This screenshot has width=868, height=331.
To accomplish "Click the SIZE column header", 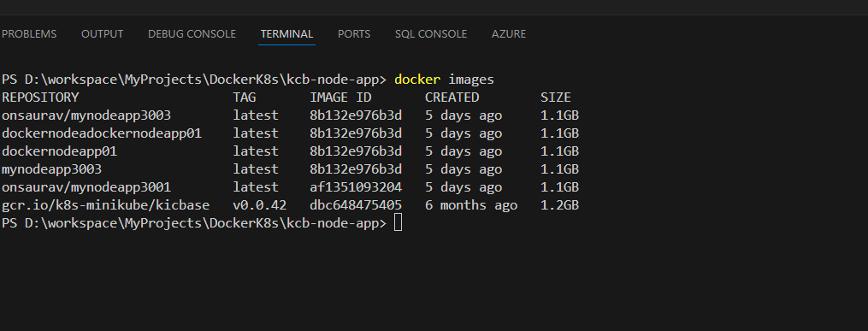I will tap(555, 98).
